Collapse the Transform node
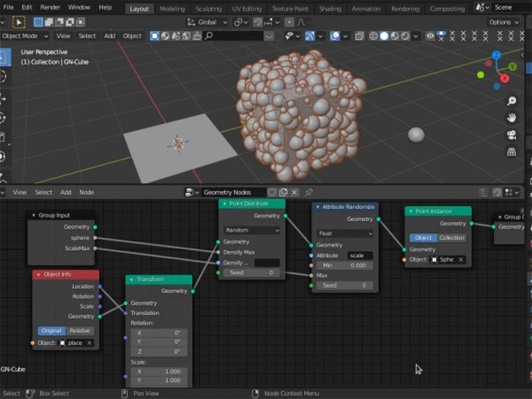This screenshot has height=399, width=532. point(131,279)
